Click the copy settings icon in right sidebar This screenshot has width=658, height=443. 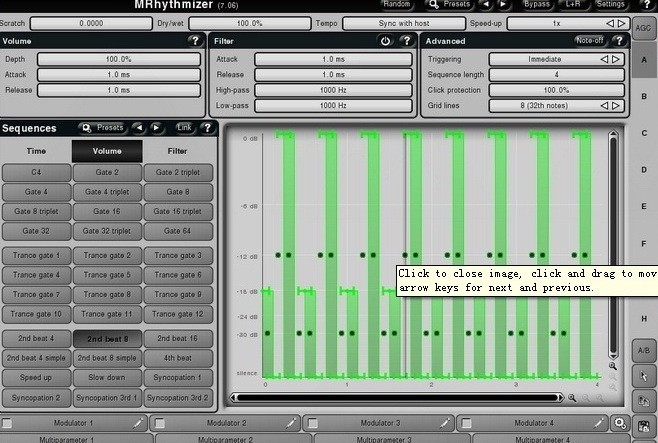click(x=644, y=401)
